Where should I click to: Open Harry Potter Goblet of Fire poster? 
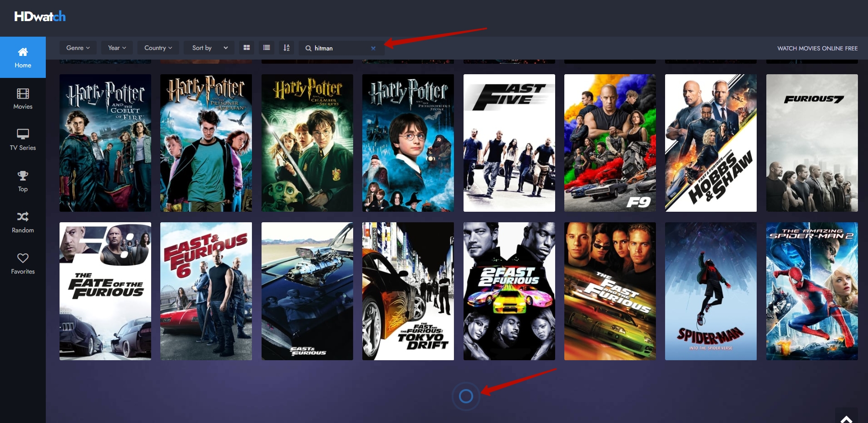tap(105, 143)
